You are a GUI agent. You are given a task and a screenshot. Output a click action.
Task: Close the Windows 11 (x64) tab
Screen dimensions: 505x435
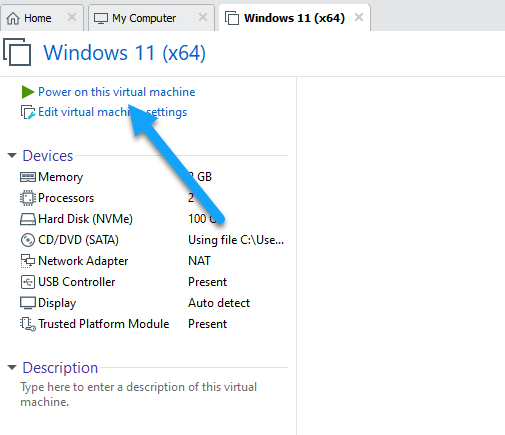point(359,17)
